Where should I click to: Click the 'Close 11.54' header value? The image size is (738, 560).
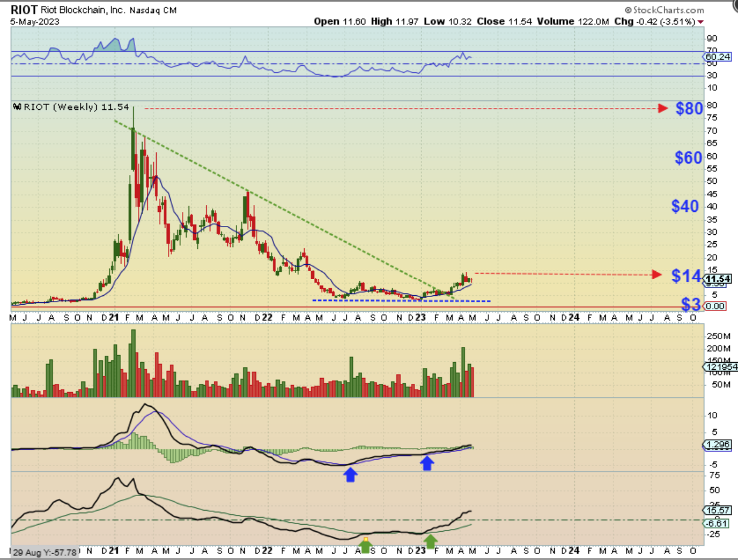point(504,21)
